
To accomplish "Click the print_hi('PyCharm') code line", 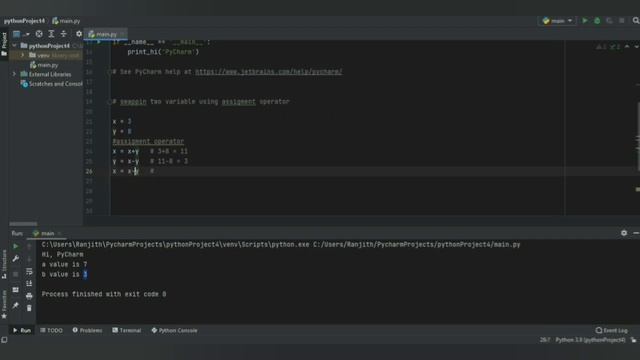I will (163, 52).
